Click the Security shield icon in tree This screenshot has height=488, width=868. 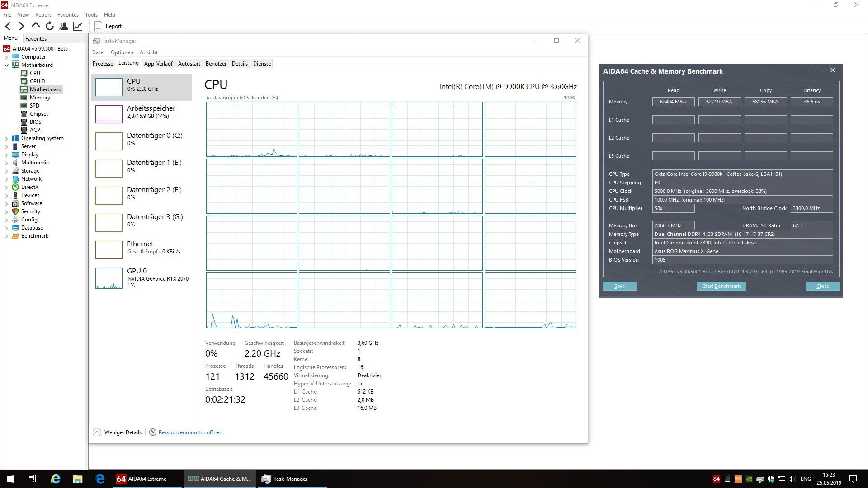point(15,211)
